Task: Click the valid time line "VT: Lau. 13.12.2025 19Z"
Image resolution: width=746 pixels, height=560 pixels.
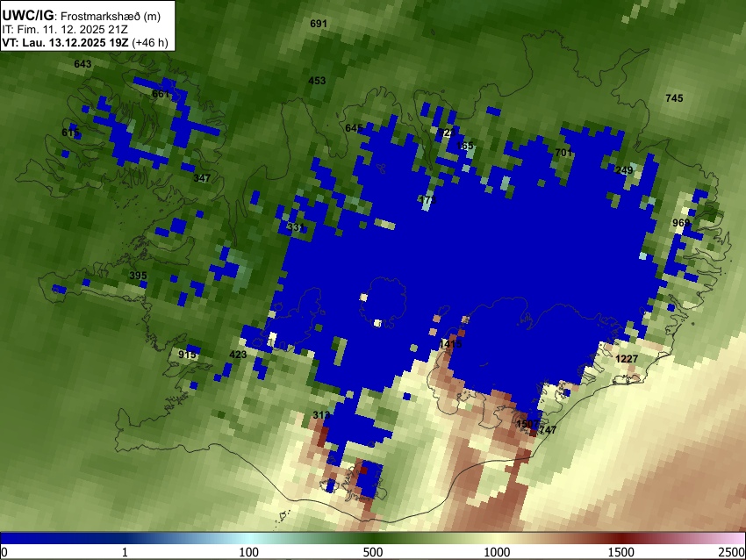Action: point(65,42)
